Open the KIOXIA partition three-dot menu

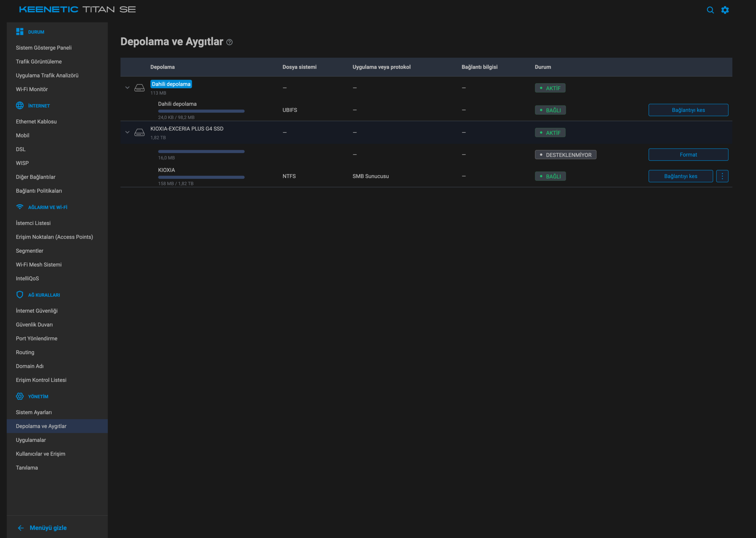pos(722,176)
